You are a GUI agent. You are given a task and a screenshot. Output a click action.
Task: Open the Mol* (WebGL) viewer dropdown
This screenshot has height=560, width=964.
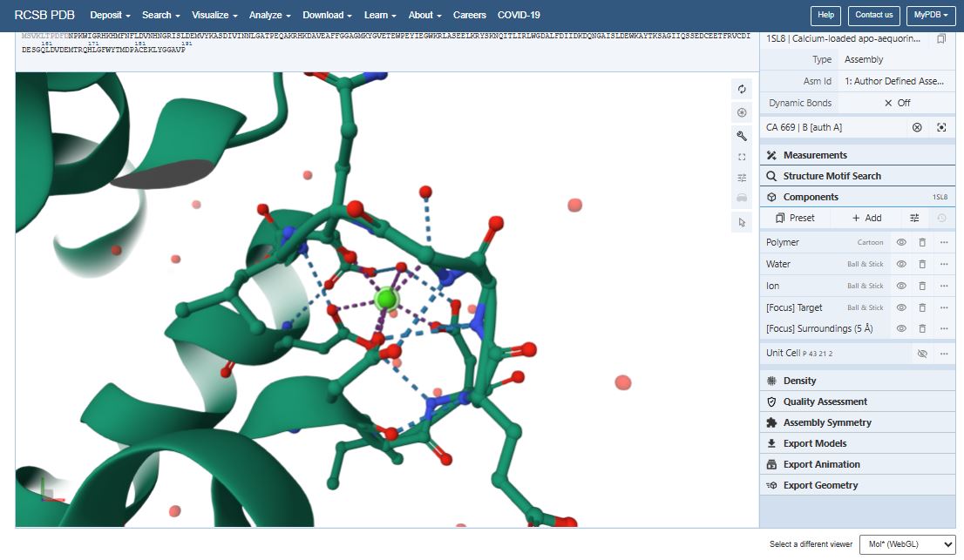click(x=907, y=544)
